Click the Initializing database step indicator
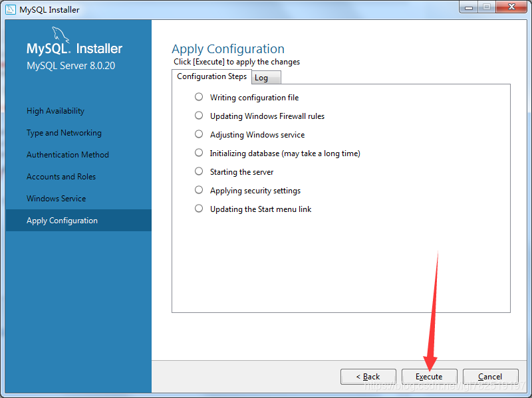This screenshot has width=532, height=398. [x=199, y=153]
